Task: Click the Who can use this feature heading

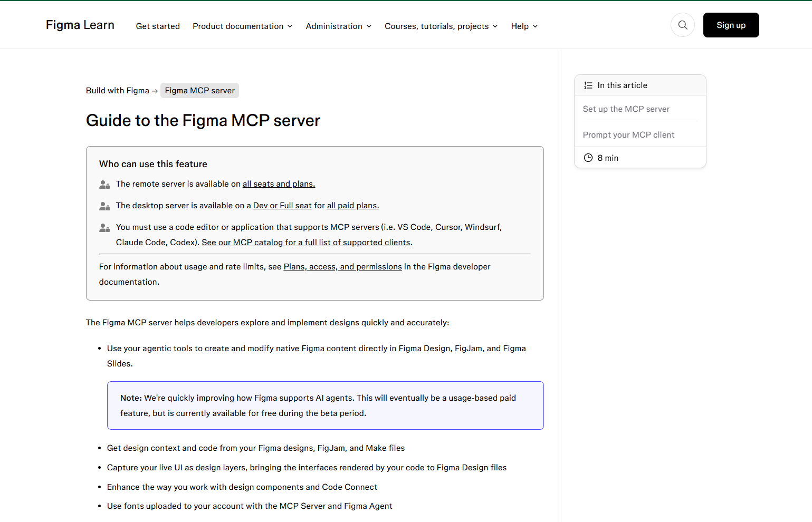Action: pyautogui.click(x=153, y=164)
